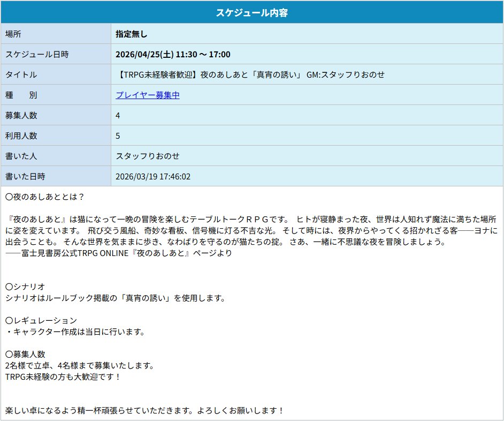Viewport: 504px width, 421px height.
Task: Click the 利用人数 value 5
Action: (x=118, y=136)
